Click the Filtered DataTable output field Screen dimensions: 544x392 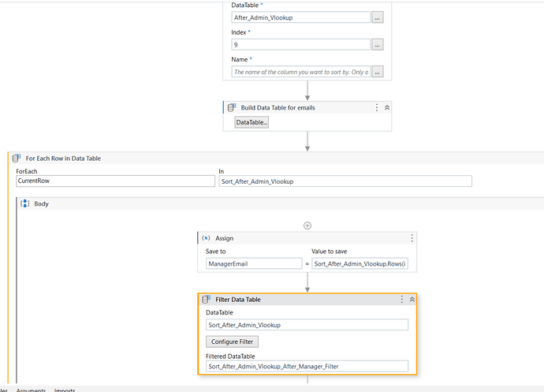307,366
